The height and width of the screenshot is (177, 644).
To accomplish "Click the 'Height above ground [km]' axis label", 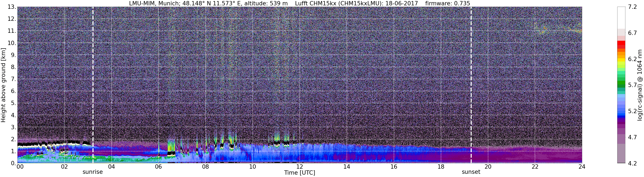I will pyautogui.click(x=3, y=85).
